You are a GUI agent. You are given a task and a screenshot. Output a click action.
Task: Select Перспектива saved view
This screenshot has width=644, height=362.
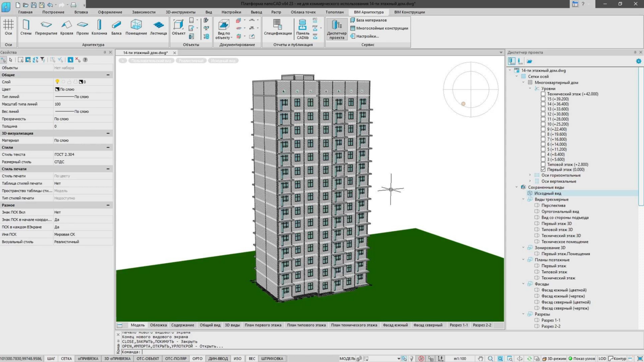point(553,205)
